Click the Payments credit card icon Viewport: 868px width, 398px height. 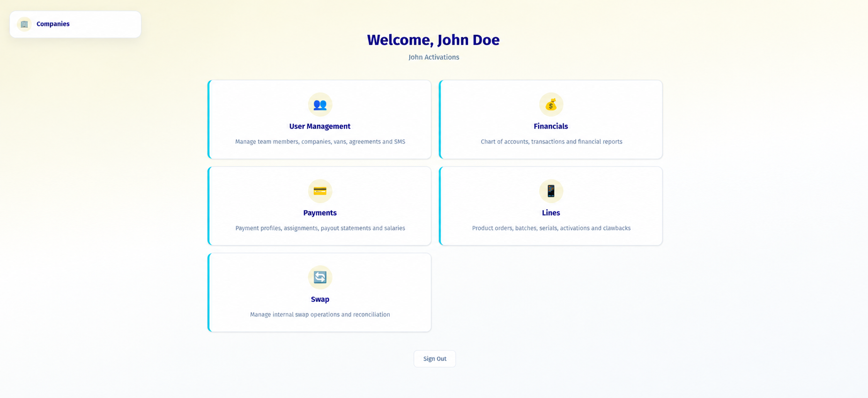[320, 191]
